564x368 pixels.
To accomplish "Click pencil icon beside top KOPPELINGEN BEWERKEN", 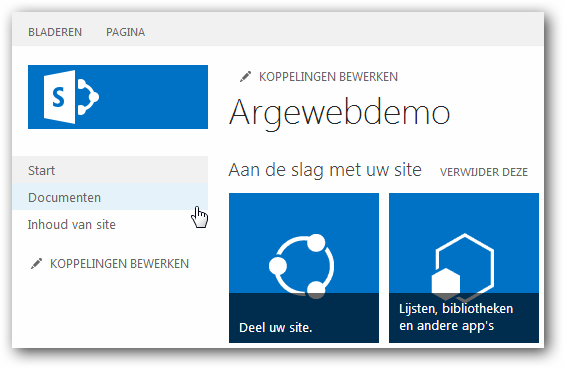I will coord(246,77).
